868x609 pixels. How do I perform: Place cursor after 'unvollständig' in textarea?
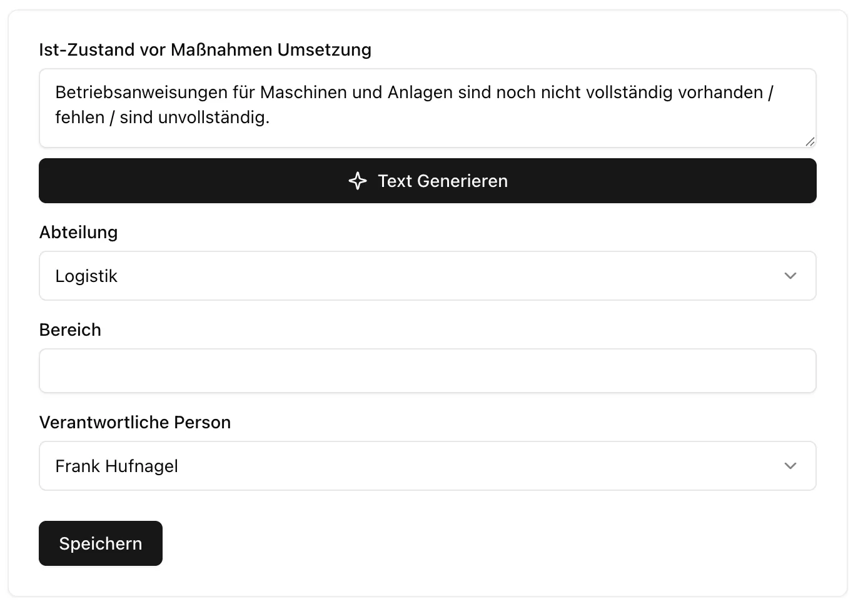[x=268, y=117]
